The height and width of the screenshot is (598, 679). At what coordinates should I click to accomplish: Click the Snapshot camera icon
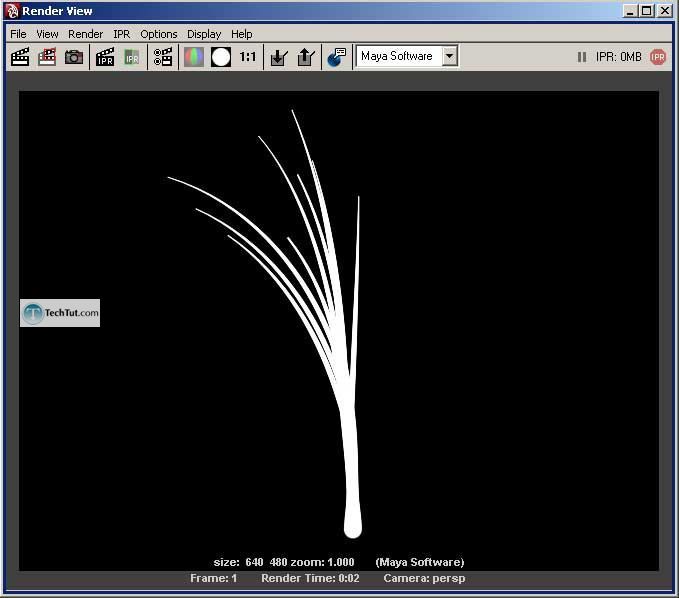tap(74, 57)
